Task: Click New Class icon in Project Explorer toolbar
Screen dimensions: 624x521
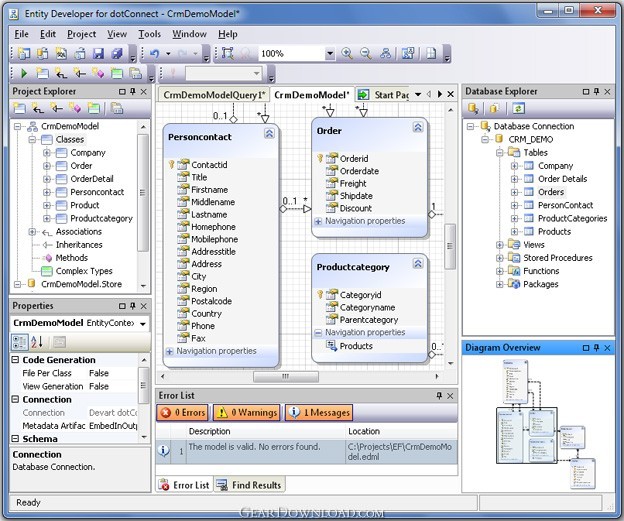Action: pos(19,108)
